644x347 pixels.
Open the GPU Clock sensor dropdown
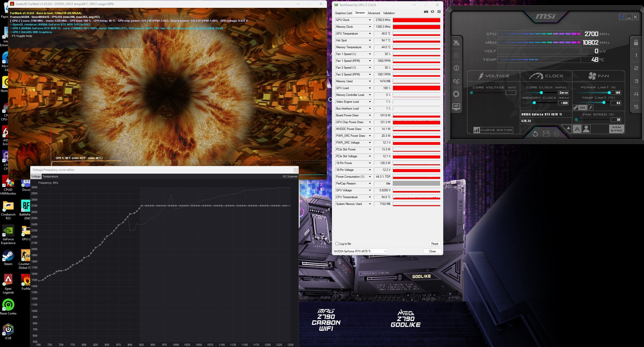(x=370, y=20)
